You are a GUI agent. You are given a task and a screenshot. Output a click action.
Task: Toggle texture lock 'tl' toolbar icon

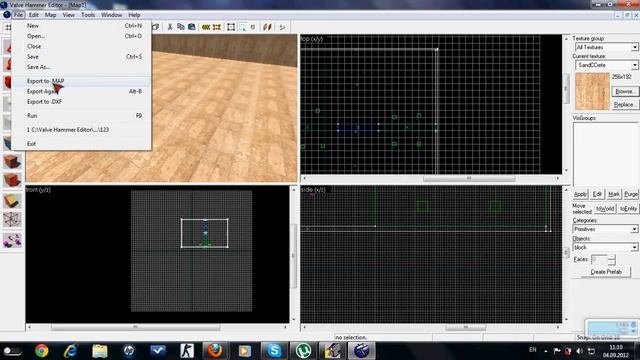tap(253, 27)
